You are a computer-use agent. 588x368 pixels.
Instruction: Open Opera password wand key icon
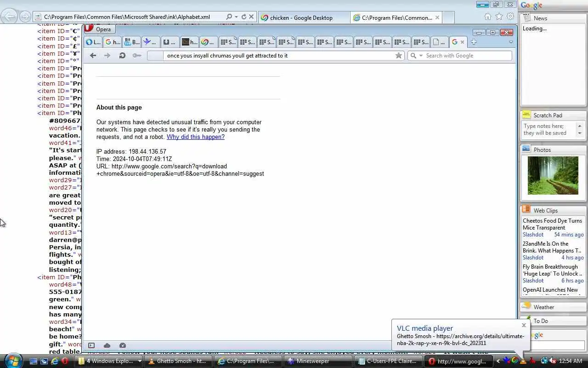point(137,56)
